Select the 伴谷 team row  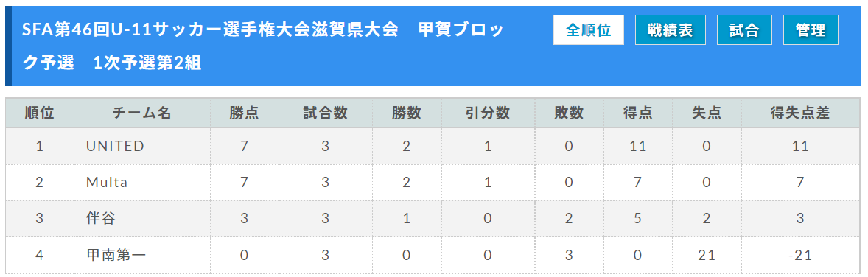tap(433, 219)
